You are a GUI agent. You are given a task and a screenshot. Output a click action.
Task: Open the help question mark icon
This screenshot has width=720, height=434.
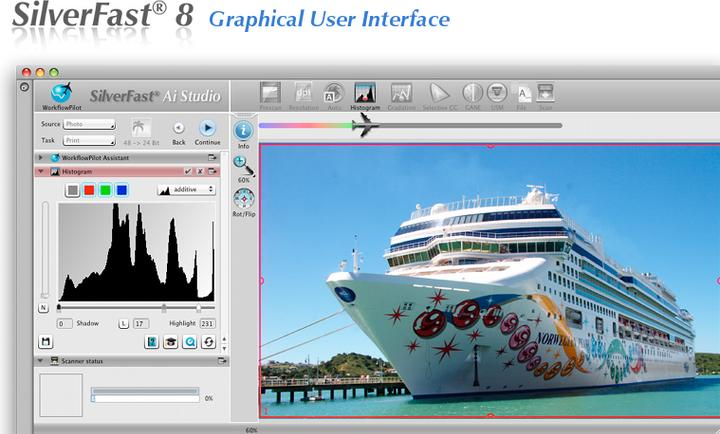(x=151, y=342)
